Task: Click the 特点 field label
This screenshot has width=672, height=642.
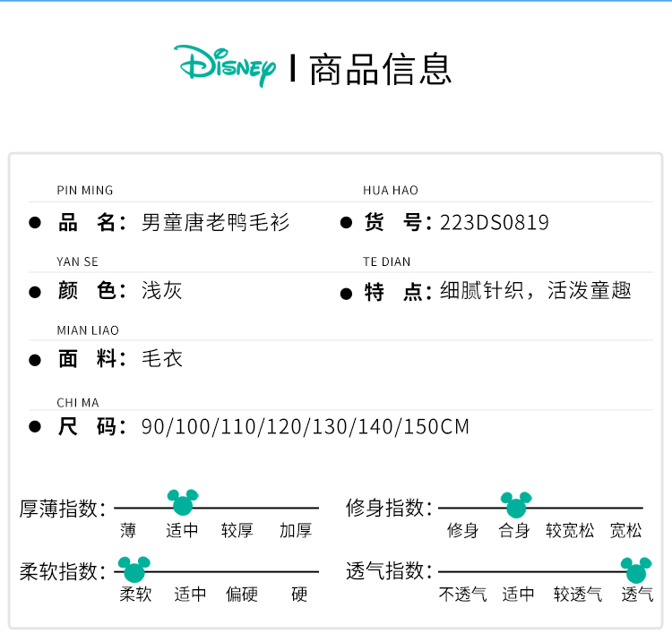Action: tap(398, 292)
